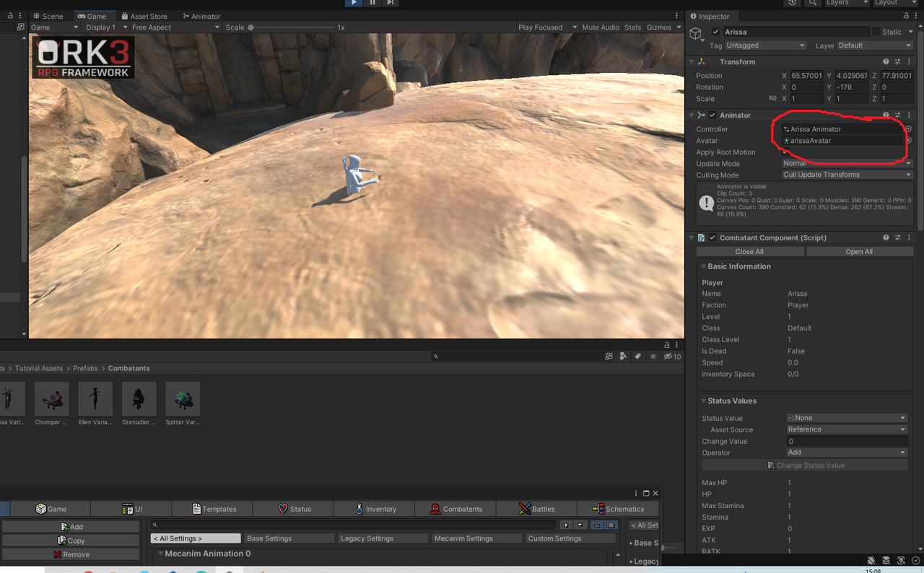
Task: Open the Culling Mode dropdown
Action: 847,175
